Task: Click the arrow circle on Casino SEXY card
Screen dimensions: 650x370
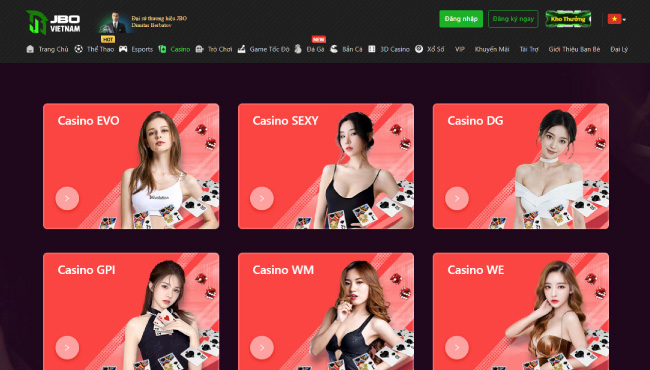Action: click(262, 198)
